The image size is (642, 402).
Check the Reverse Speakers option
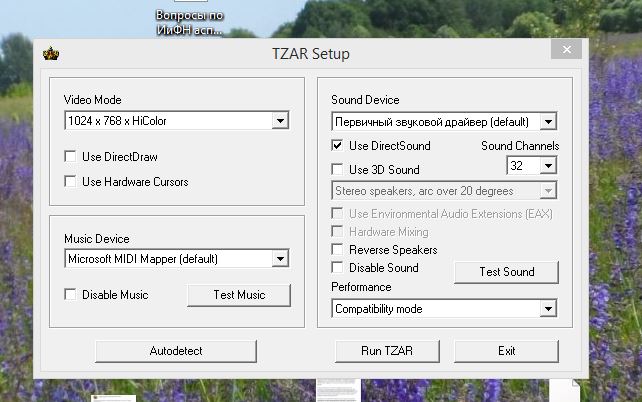pyautogui.click(x=338, y=250)
